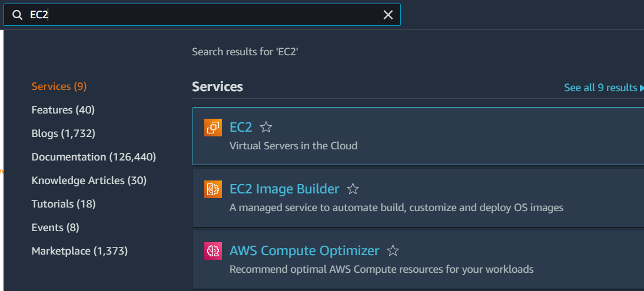Show Features (40) results

tap(63, 110)
